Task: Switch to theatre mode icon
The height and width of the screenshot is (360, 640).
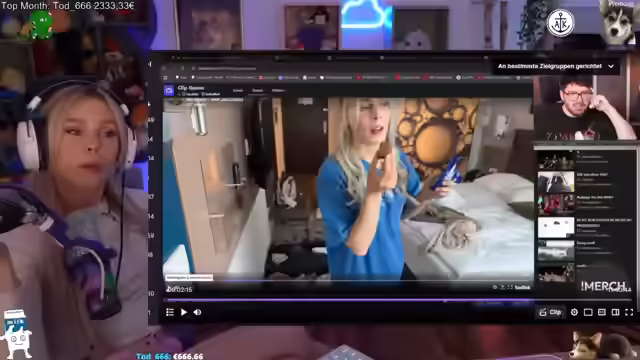Action: click(x=588, y=312)
